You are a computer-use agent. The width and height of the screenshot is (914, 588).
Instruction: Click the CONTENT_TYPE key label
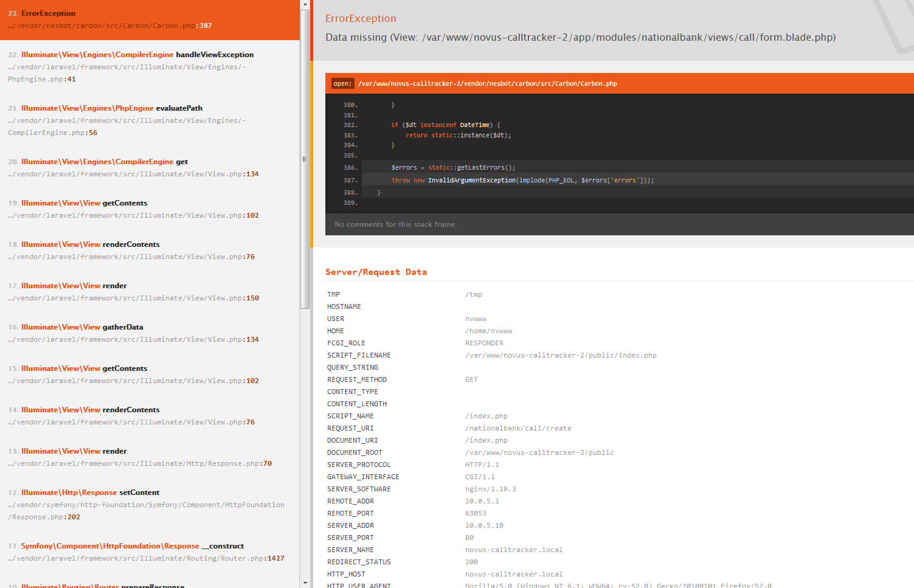click(353, 392)
